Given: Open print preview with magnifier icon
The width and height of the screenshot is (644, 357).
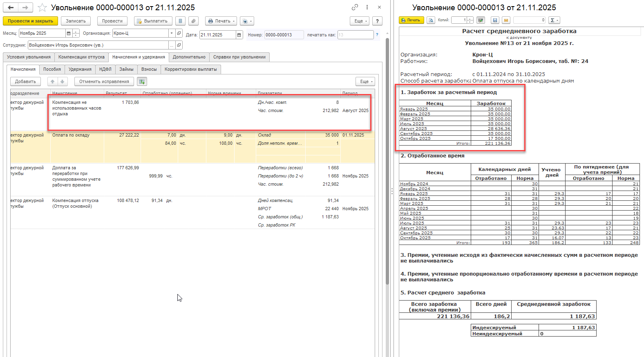Looking at the screenshot, I should tap(431, 20).
